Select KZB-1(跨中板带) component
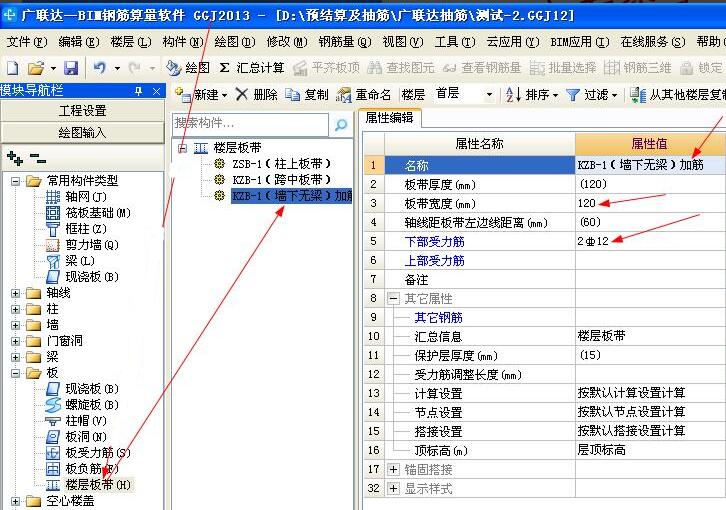The image size is (726, 510). coord(282,180)
